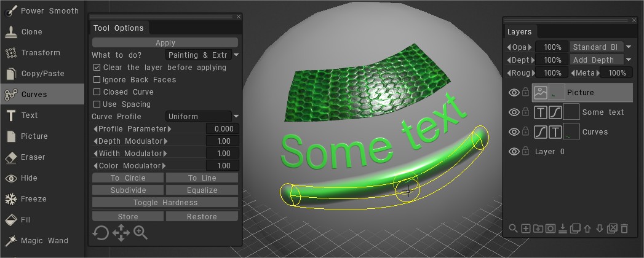644x258 pixels.
Task: Move the layer up
Action: 587,229
